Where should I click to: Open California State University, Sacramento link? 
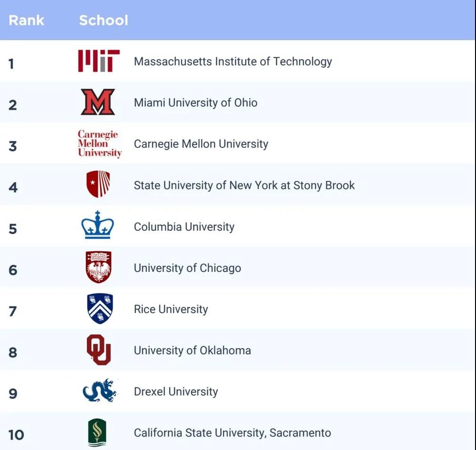click(x=232, y=433)
